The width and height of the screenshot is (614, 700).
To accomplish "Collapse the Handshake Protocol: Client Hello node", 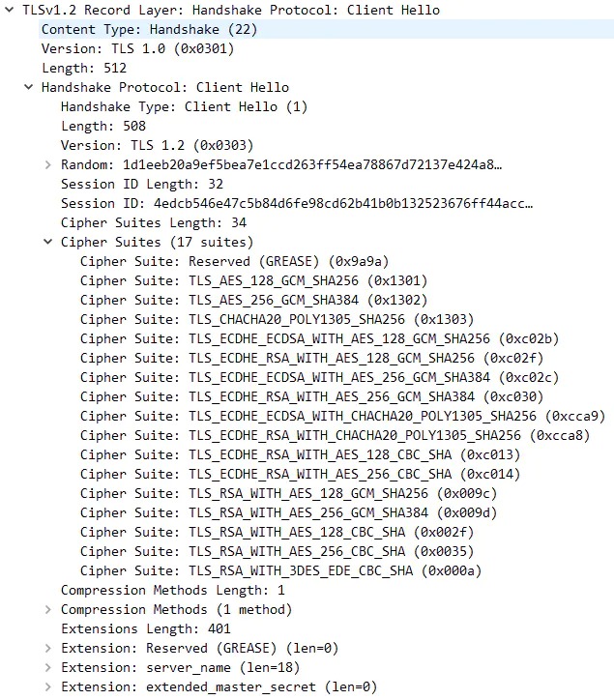I will tap(28, 87).
